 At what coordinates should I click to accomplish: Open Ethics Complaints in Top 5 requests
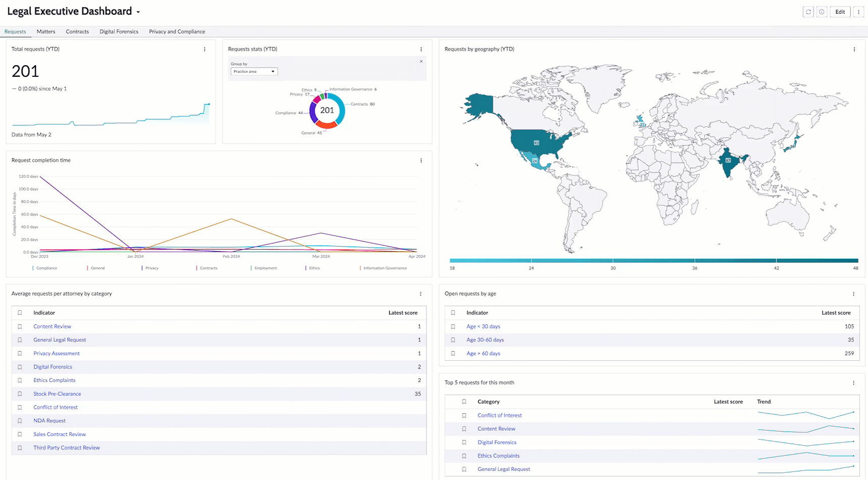tap(499, 456)
